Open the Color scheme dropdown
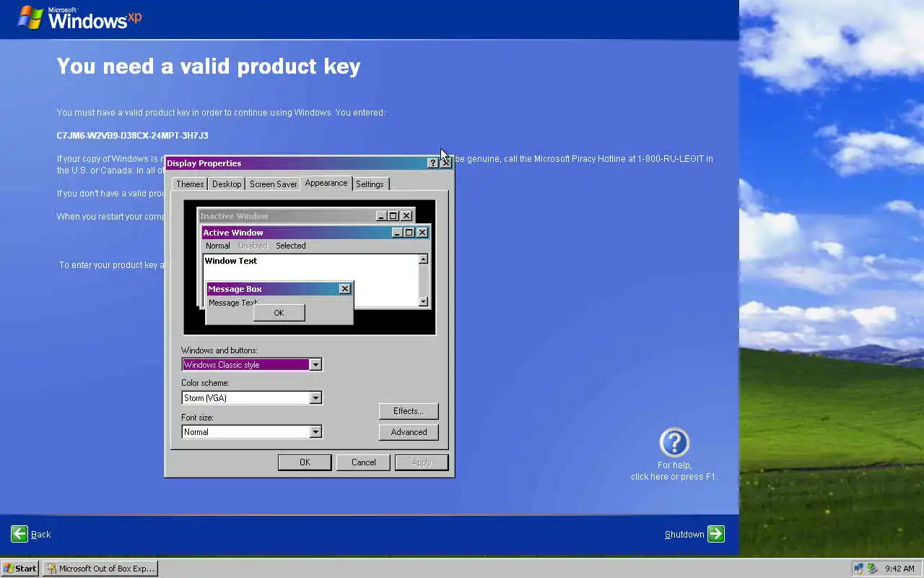 pyautogui.click(x=315, y=398)
